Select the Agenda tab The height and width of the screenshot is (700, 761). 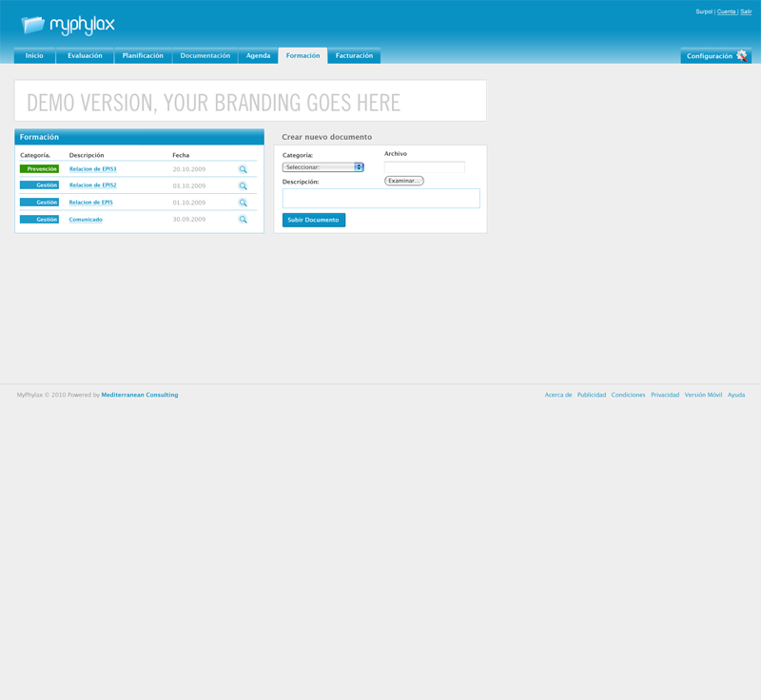[258, 56]
